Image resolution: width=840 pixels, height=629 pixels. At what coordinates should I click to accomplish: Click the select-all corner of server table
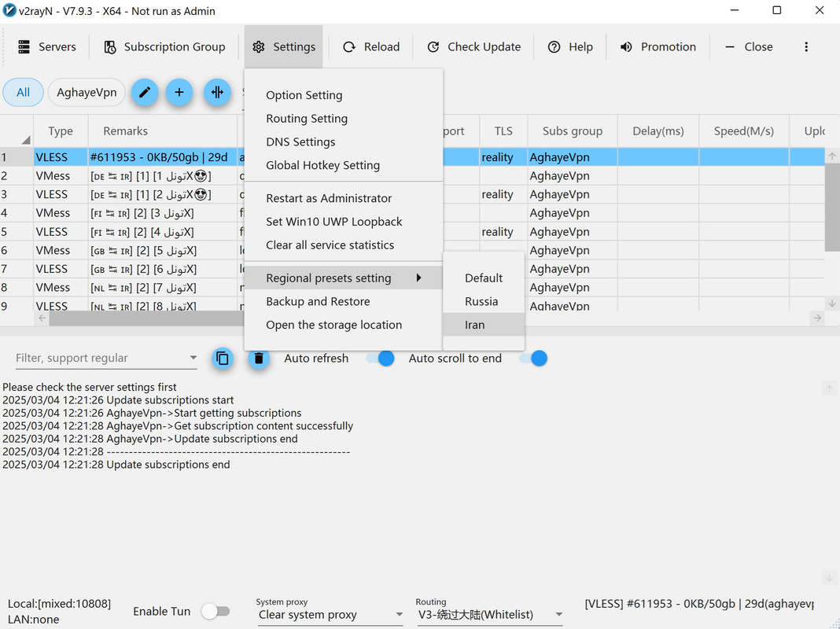pyautogui.click(x=17, y=131)
